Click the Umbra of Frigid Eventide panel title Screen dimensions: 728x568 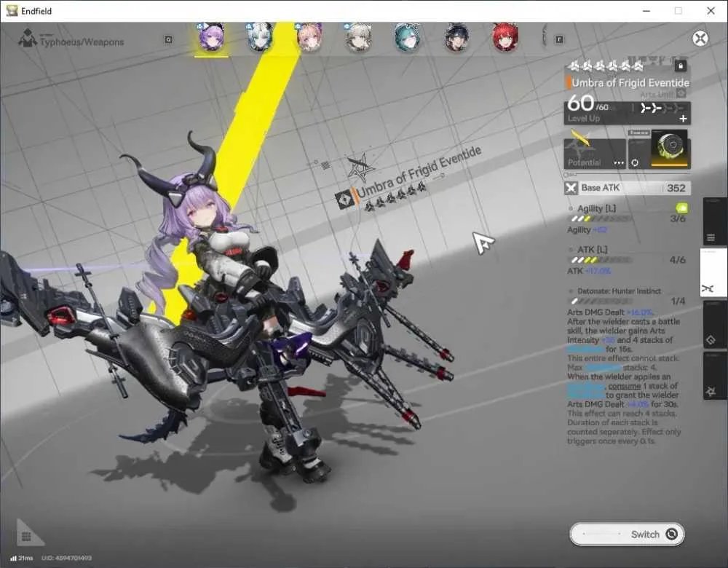pos(630,83)
